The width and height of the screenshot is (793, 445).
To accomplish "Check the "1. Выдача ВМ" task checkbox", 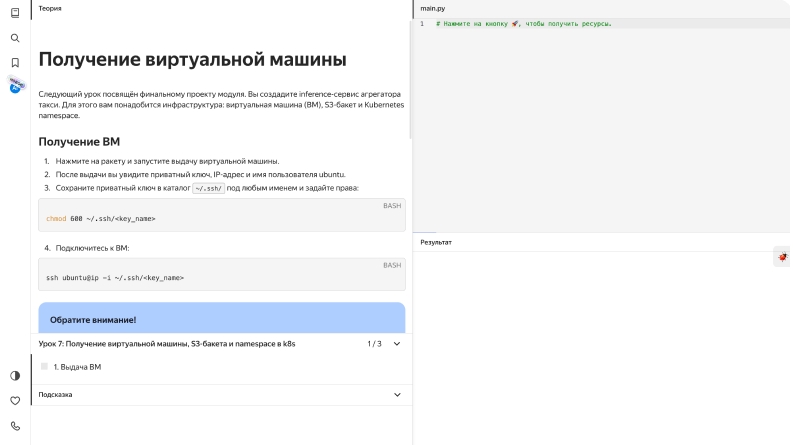I will [44, 367].
